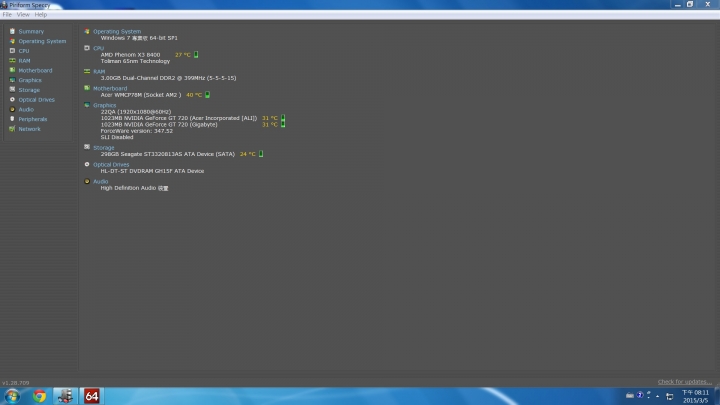Click the v1.28.709 version label
720x405 pixels.
[x=16, y=382]
